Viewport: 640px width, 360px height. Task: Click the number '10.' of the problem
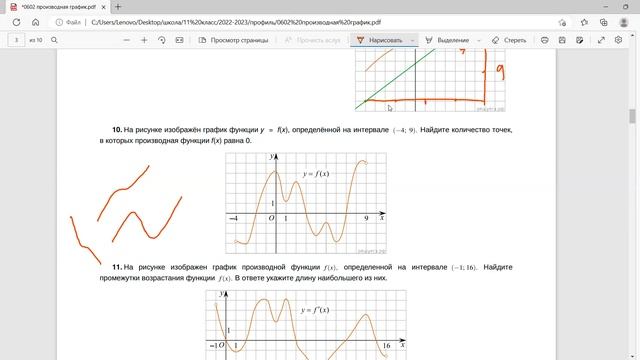click(117, 130)
